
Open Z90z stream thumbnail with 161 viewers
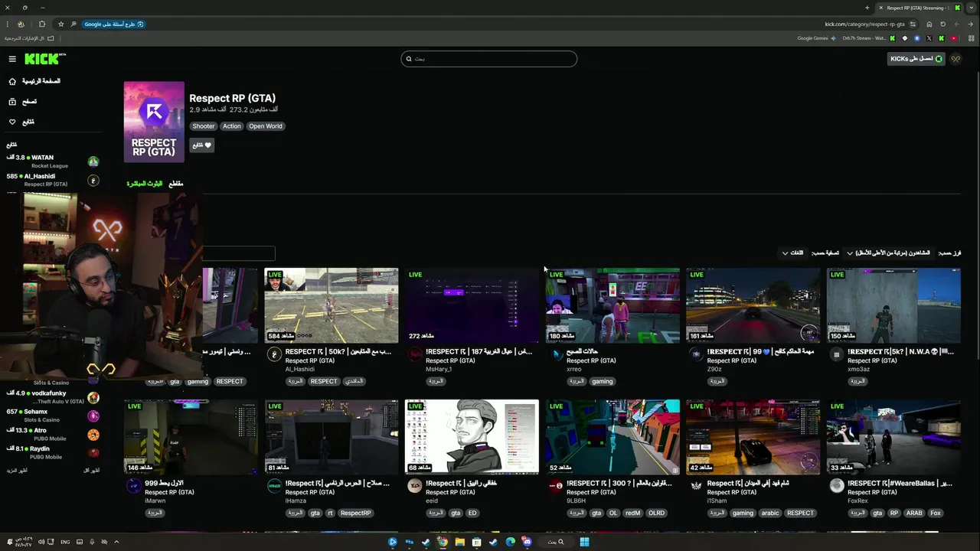753,305
